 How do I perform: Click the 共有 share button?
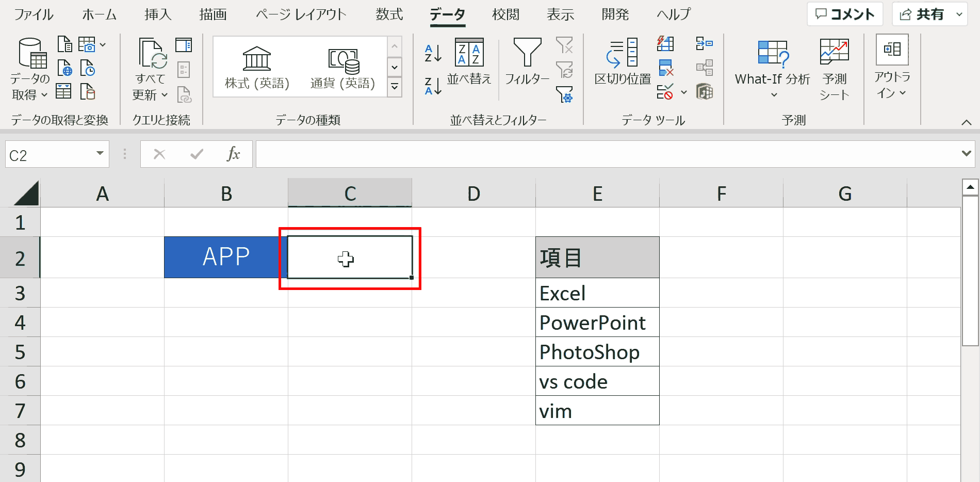pos(922,14)
